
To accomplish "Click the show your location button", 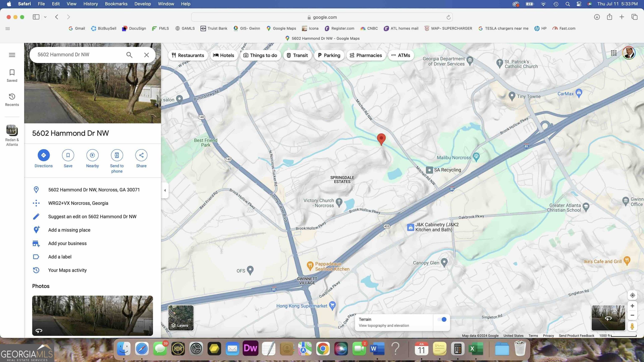I will pyautogui.click(x=632, y=295).
